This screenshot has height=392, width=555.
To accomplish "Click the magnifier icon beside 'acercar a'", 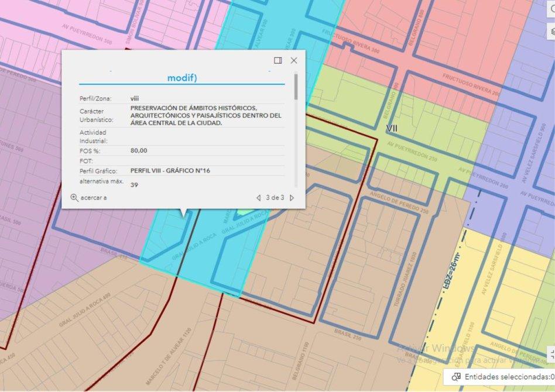I will pos(74,198).
